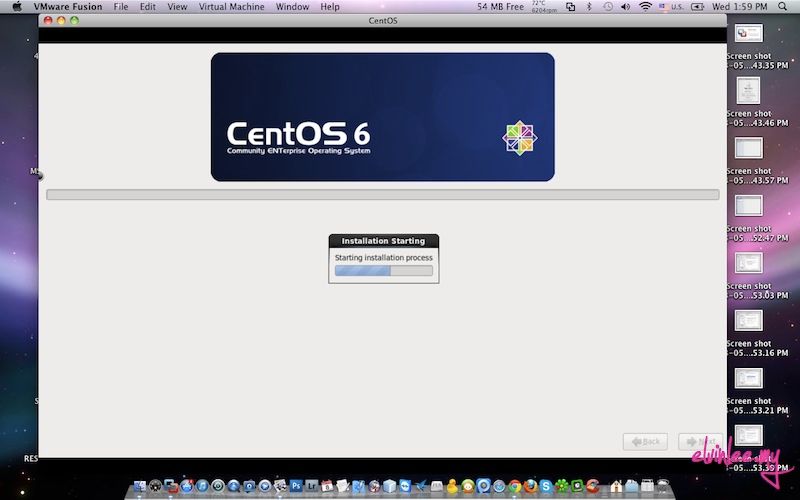800x500 pixels.
Task: Open the Apple menu
Action: pyautogui.click(x=17, y=7)
